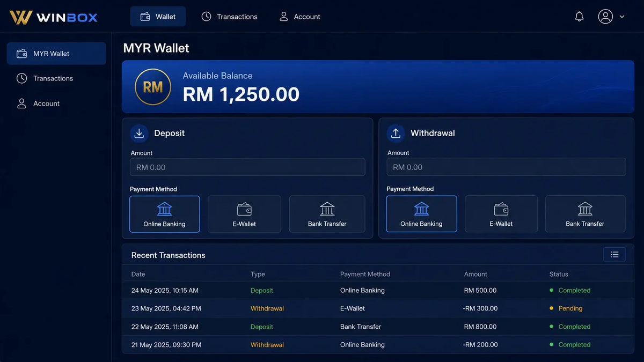Click Completed status in 24 May row
644x362 pixels.
pos(574,290)
